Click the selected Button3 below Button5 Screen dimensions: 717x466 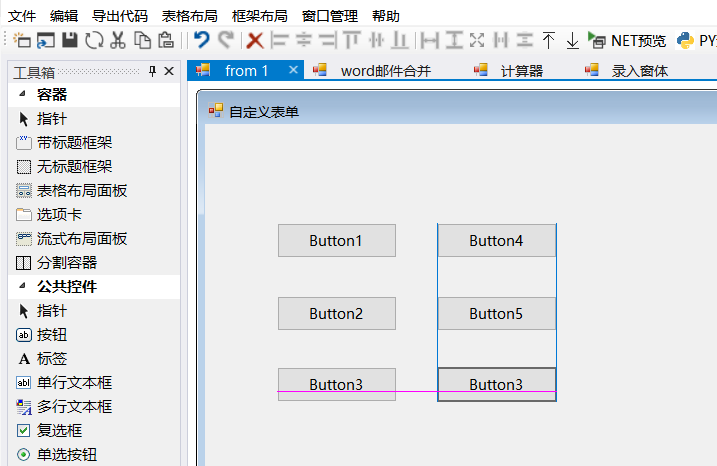[x=497, y=385]
